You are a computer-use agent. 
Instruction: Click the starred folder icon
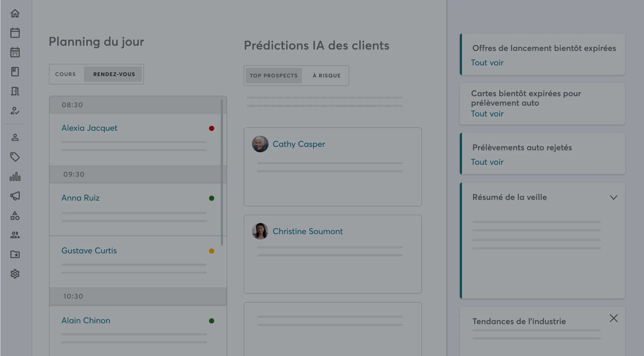point(15,254)
